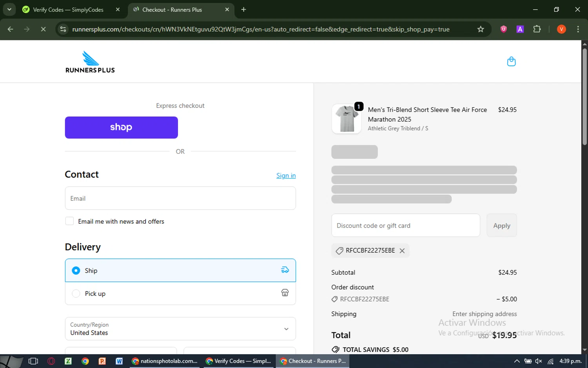Open the browser Extensions puzzle icon
The height and width of the screenshot is (368, 588).
[537, 29]
